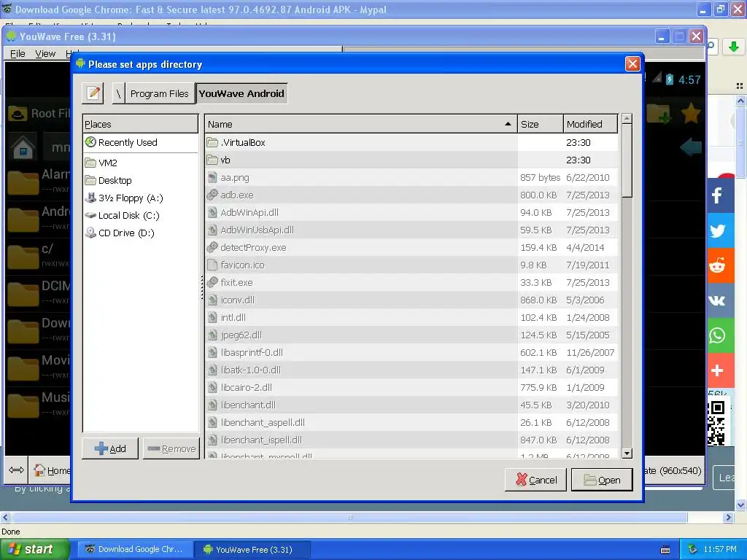Image resolution: width=747 pixels, height=560 pixels.
Task: Select libenchant_aspell.dll file name
Action: coord(263,422)
